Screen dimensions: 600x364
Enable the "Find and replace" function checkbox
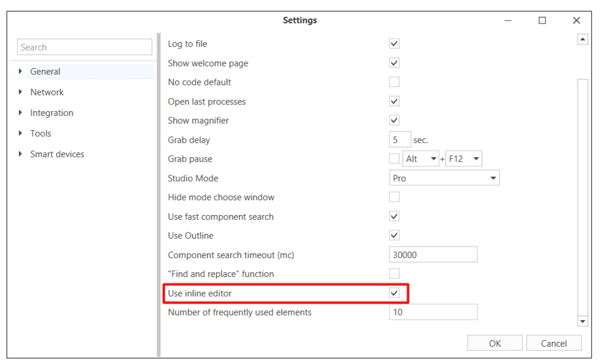[394, 274]
